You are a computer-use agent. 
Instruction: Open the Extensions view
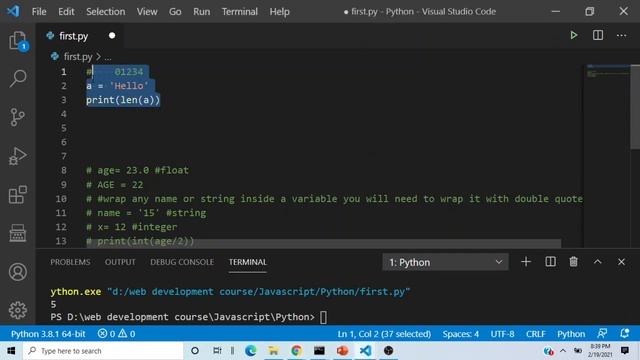18,195
